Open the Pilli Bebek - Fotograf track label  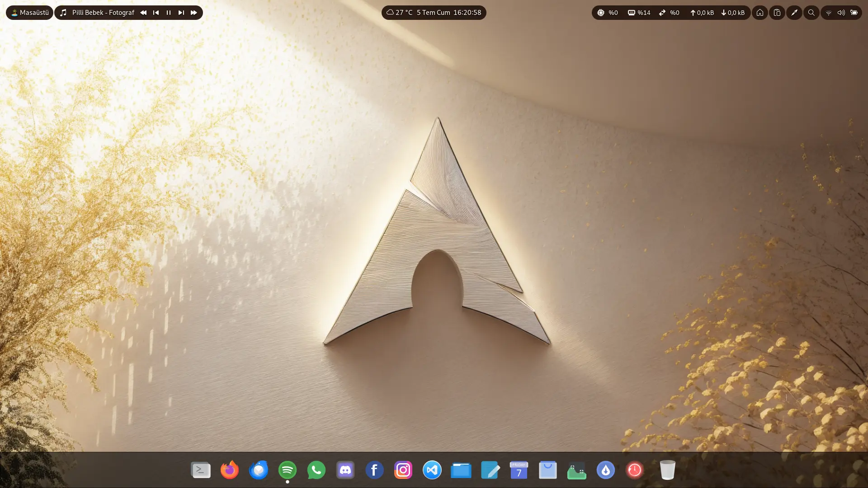coord(103,13)
